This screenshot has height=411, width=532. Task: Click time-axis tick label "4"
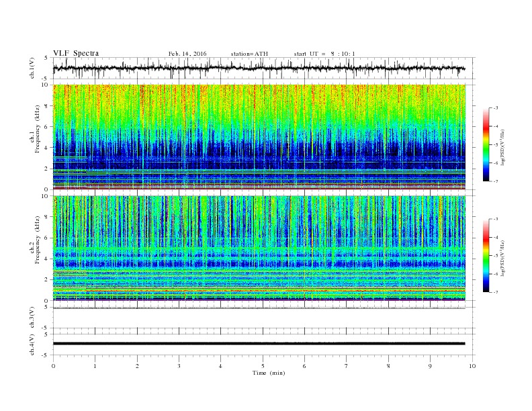coord(221,366)
